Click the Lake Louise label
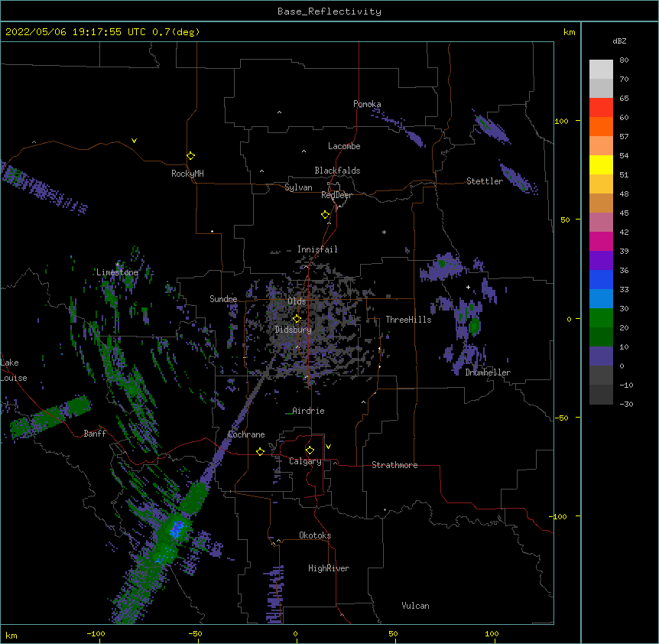659x644 pixels. pos(14,370)
